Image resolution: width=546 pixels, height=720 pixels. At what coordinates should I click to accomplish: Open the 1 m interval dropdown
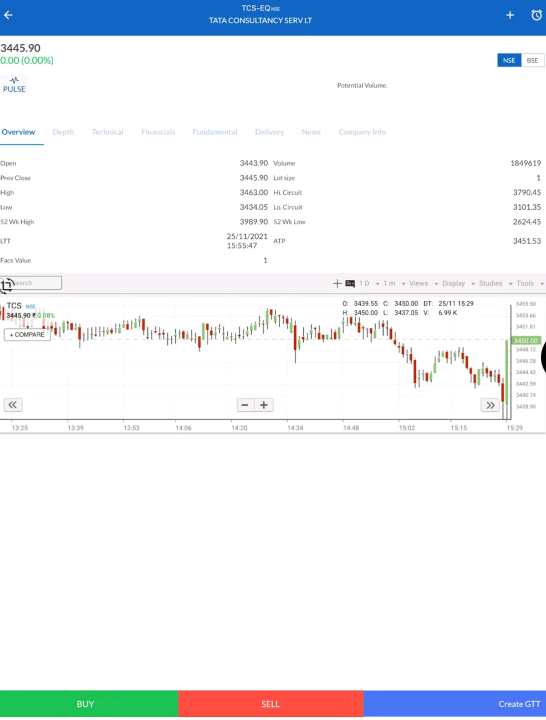point(394,283)
